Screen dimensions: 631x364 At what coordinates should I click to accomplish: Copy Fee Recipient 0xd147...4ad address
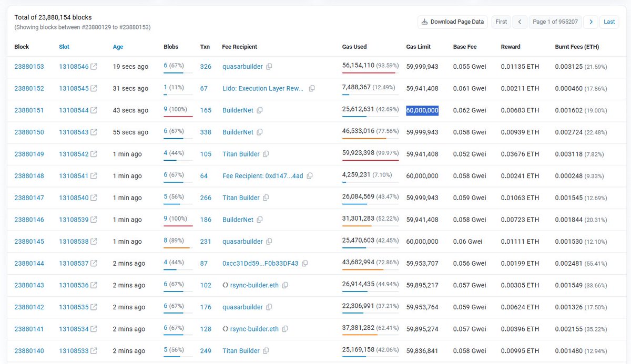(309, 176)
